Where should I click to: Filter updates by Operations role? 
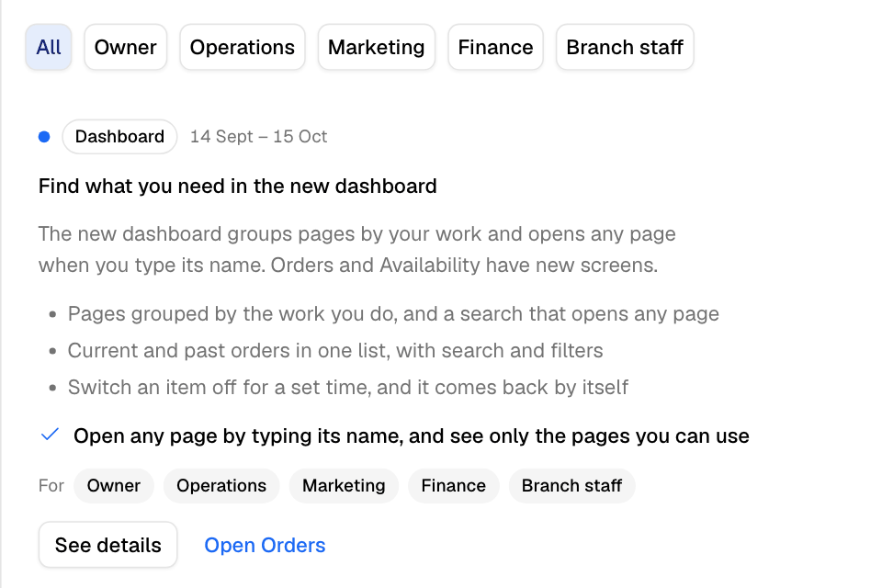click(x=243, y=47)
